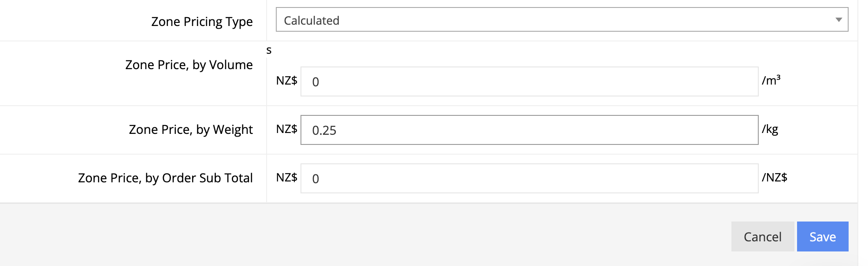Image resolution: width=868 pixels, height=266 pixels.
Task: Focus the Zone Price by Order Sub Total field
Action: [x=529, y=178]
